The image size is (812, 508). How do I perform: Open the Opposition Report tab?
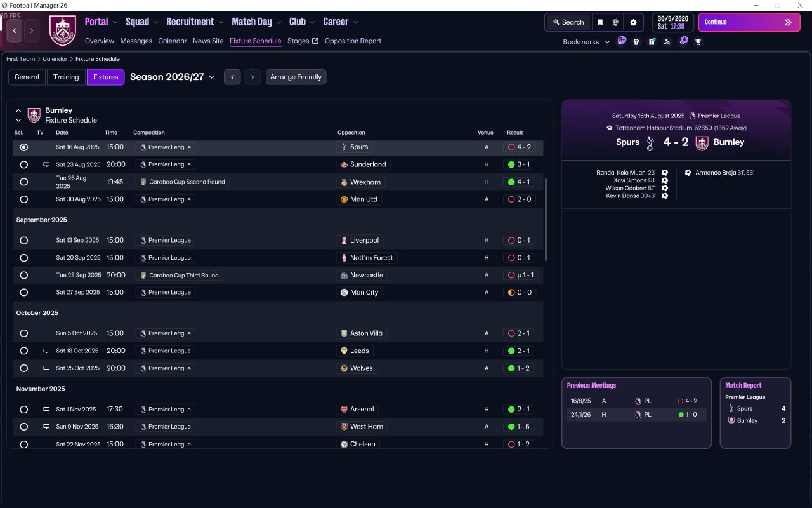[x=353, y=41]
